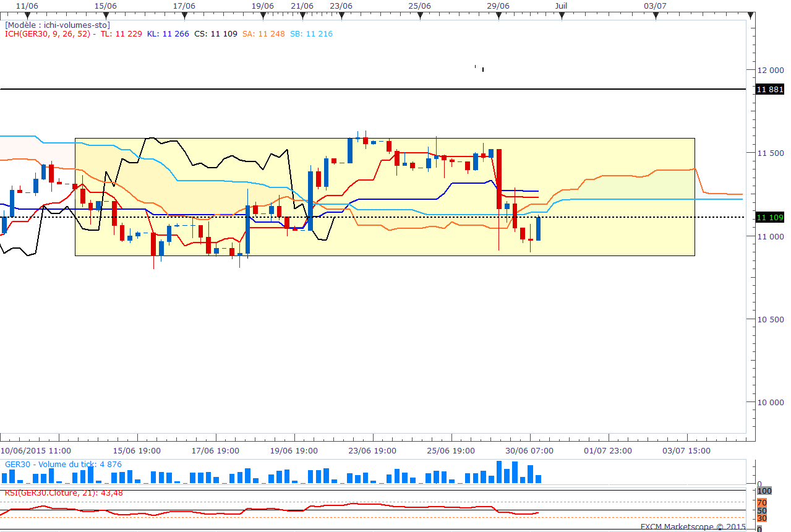Click the 03/07 date marker triangle
The height and width of the screenshot is (532, 791).
click(656, 15)
